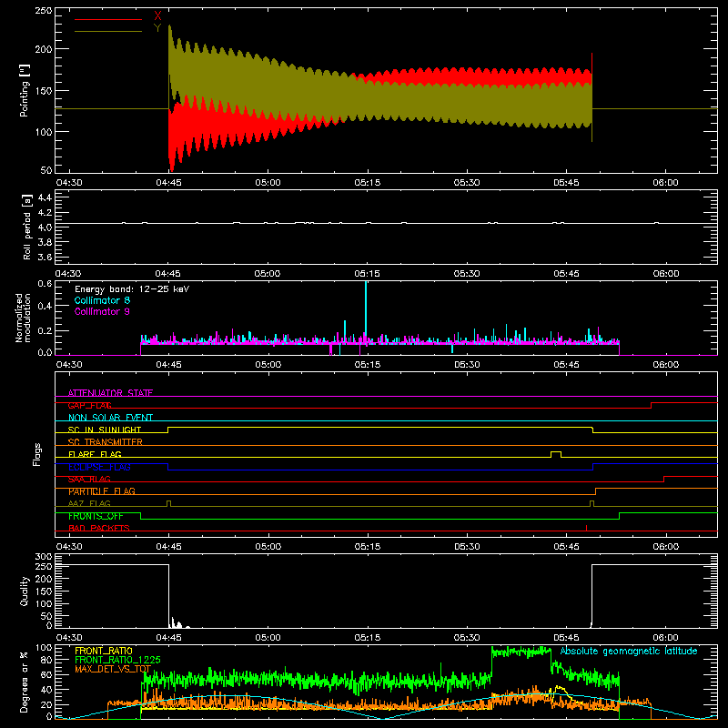Click the ATTENUATOR_STATE flag label
This screenshot has width=728, height=728.
tap(110, 393)
